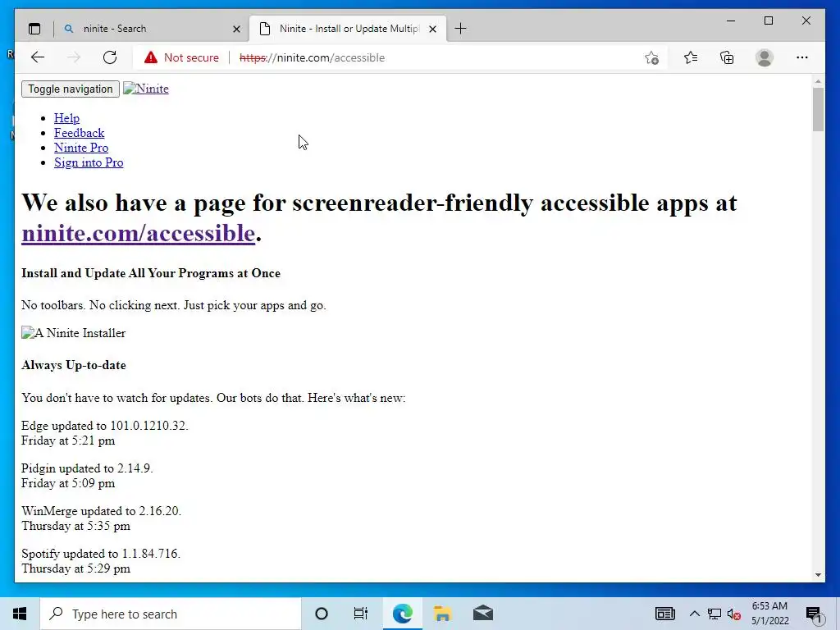This screenshot has width=840, height=630.
Task: Click the 'Pidgin updated to 2.14.9.' text
Action: tap(87, 468)
